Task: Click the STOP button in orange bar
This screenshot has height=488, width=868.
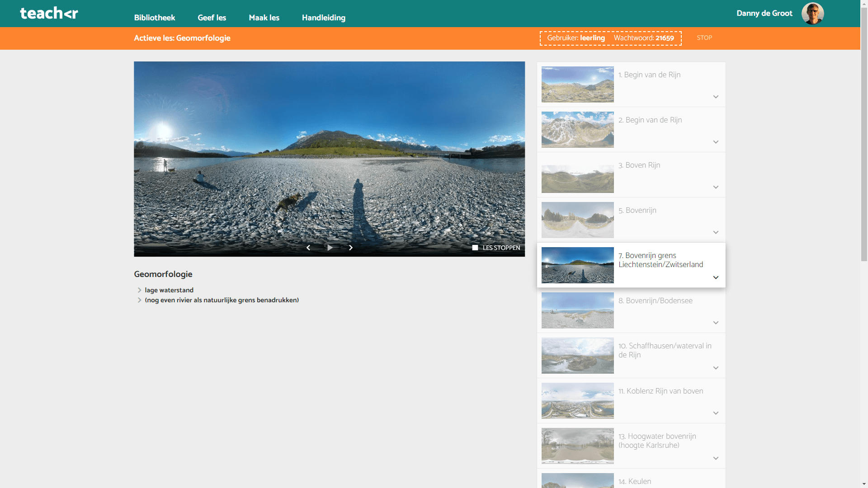Action: (704, 38)
